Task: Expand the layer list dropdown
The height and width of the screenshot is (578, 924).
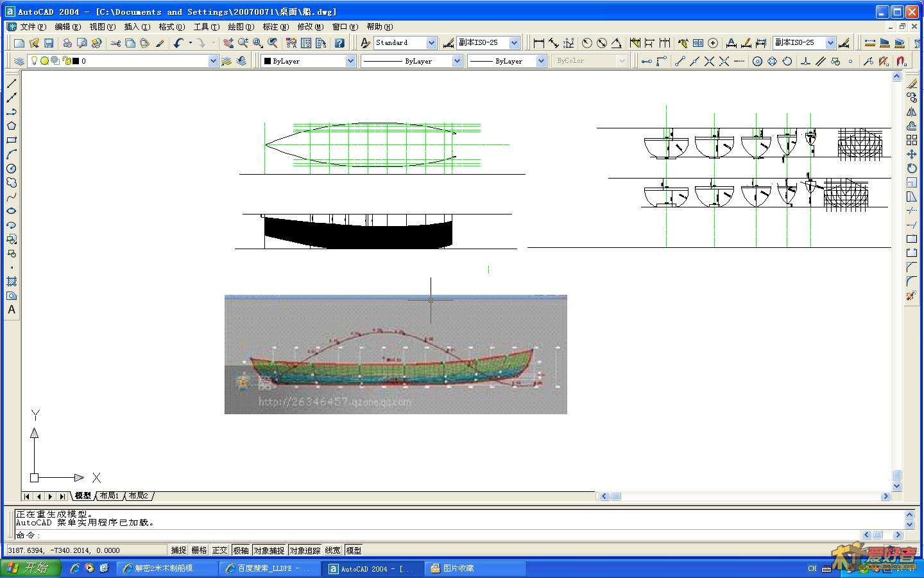Action: coord(213,61)
